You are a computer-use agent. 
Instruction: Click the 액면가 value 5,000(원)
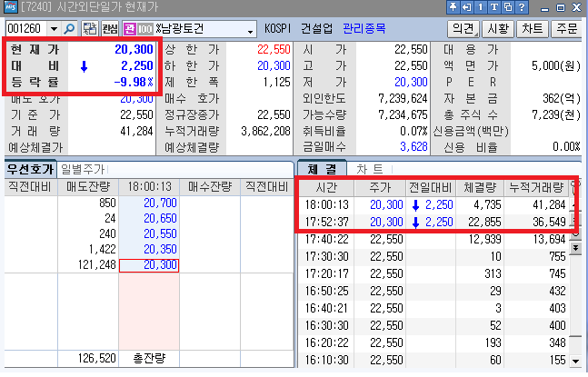(556, 65)
